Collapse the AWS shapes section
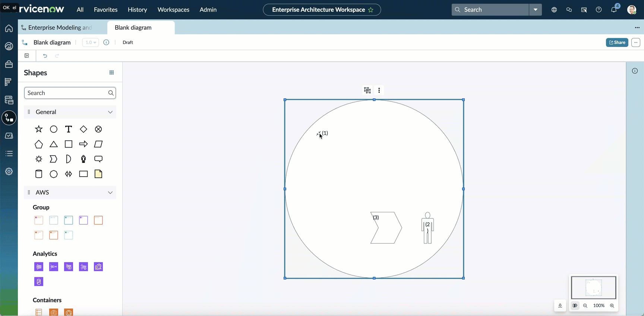Screen dimensions: 644x316 pos(110,193)
